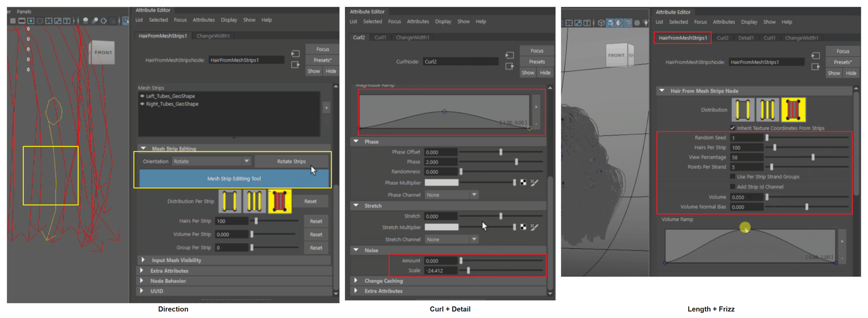Viewport: 868px width, 318px height.
Task: Click default material half-sphere icon in right viewport
Action: pyautogui.click(x=619, y=23)
